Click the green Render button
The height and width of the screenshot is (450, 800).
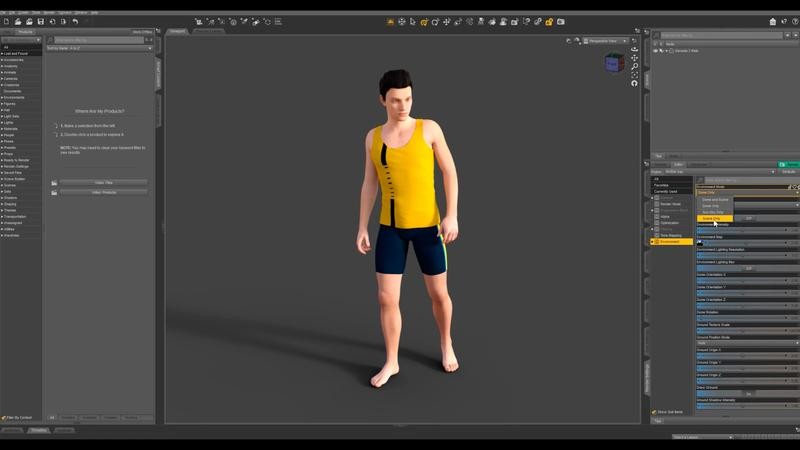[x=789, y=164]
